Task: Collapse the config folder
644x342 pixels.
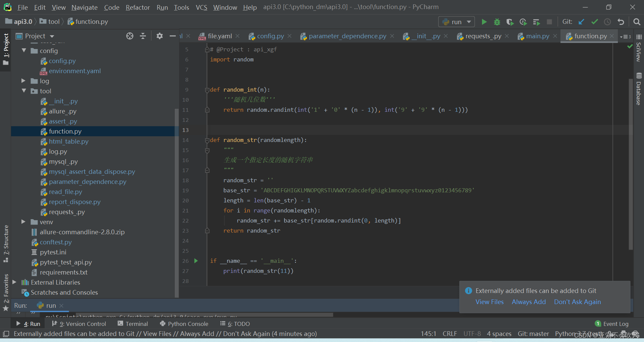Action: tap(24, 50)
